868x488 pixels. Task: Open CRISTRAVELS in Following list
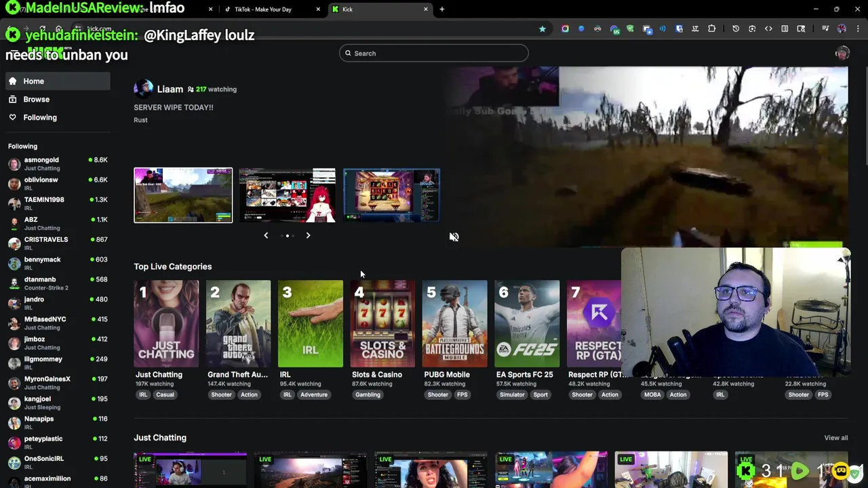tap(58, 243)
